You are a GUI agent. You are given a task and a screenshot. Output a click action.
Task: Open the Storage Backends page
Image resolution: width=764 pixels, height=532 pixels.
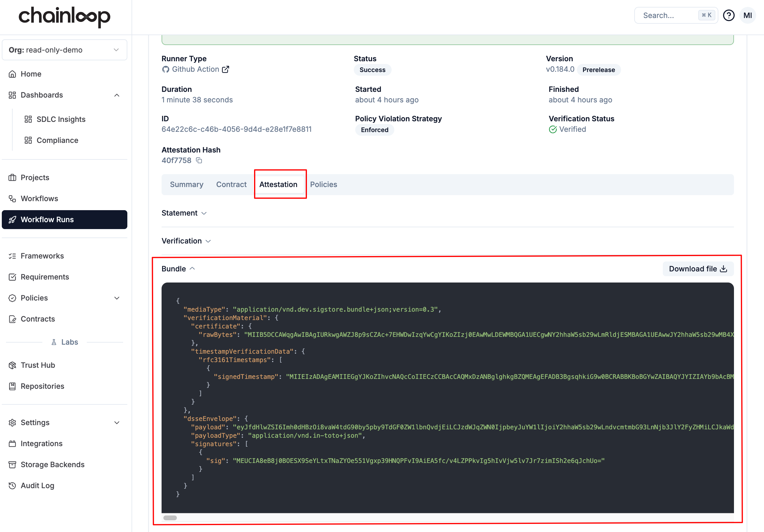64,464
